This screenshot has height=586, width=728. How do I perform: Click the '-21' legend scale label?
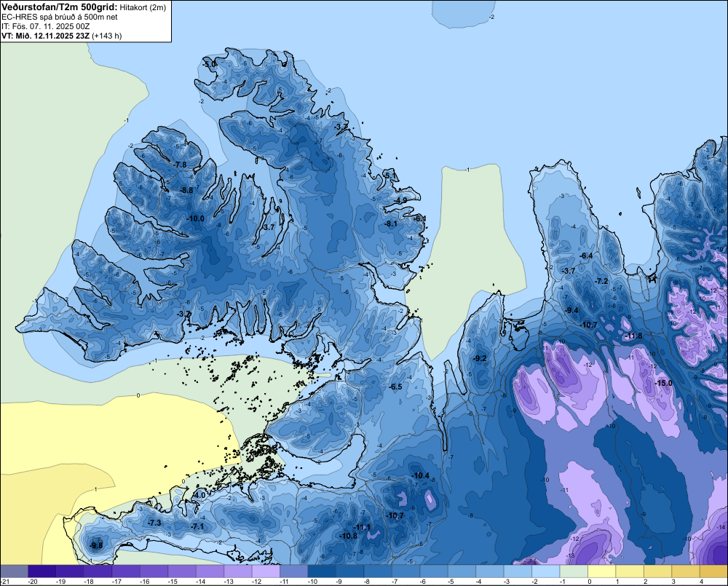click(x=5, y=582)
